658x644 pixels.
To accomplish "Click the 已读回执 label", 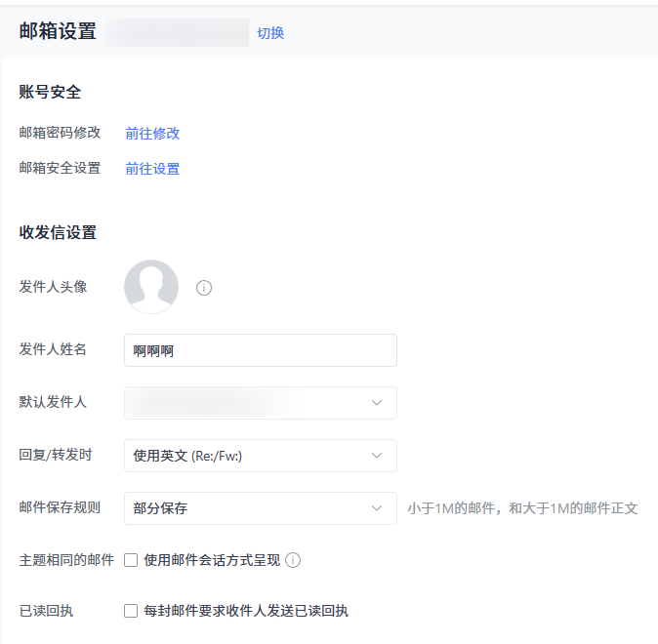I will coord(46,611).
